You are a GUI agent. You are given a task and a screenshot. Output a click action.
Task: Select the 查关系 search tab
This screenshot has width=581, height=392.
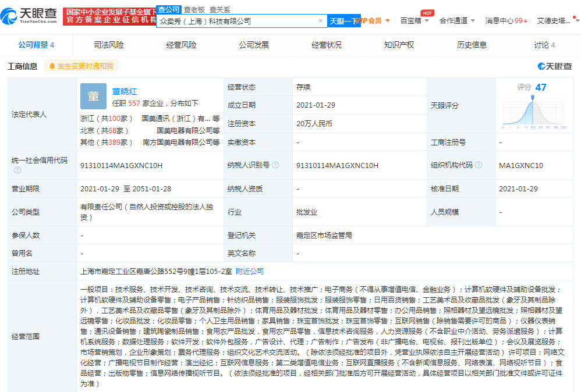[219, 10]
